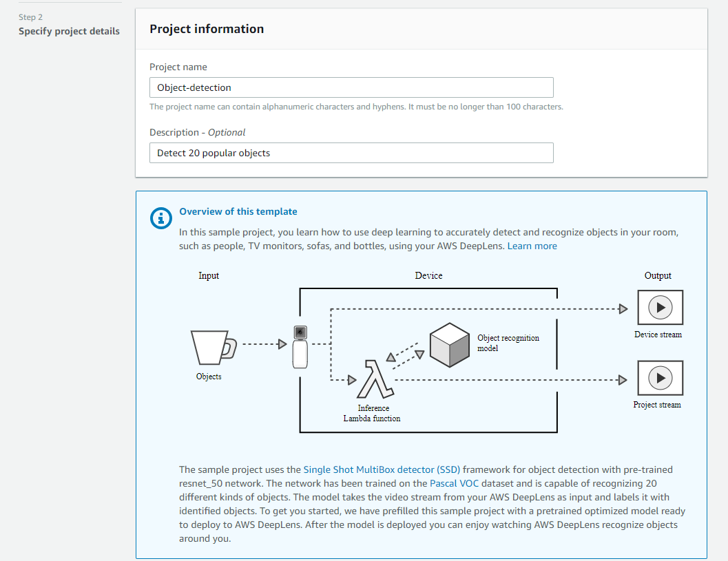
Task: Click the info icon beside Overview heading
Action: click(160, 218)
